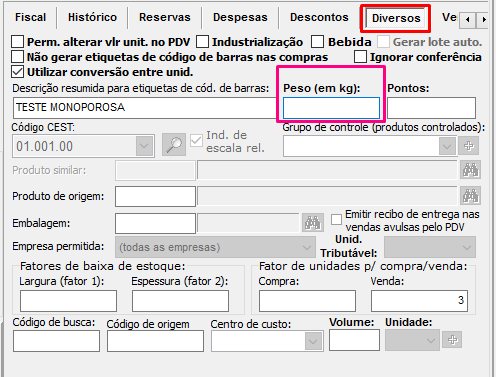Enable Perm. alterar vlr unit. no PDV
This screenshot has height=377, width=496.
pos(17,42)
